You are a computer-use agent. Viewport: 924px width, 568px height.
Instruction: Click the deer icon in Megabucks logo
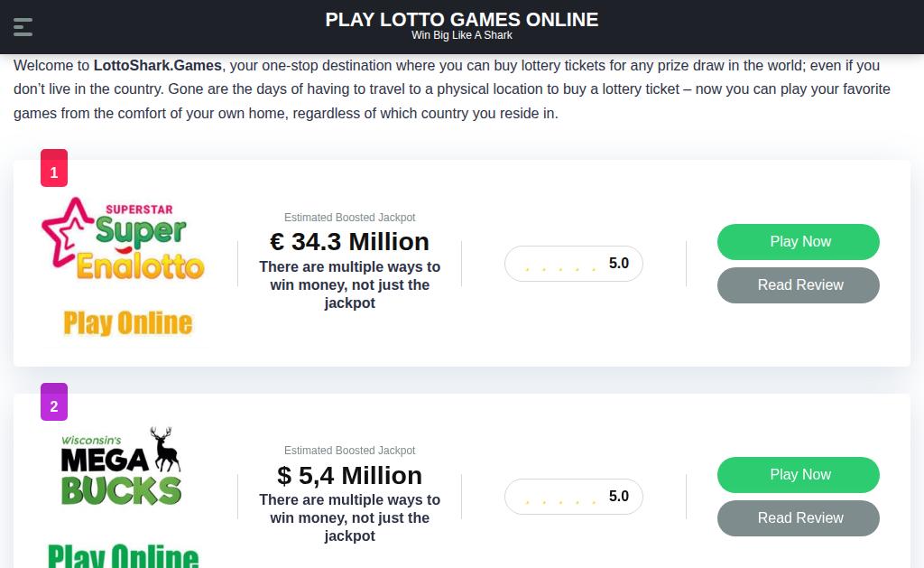click(165, 448)
